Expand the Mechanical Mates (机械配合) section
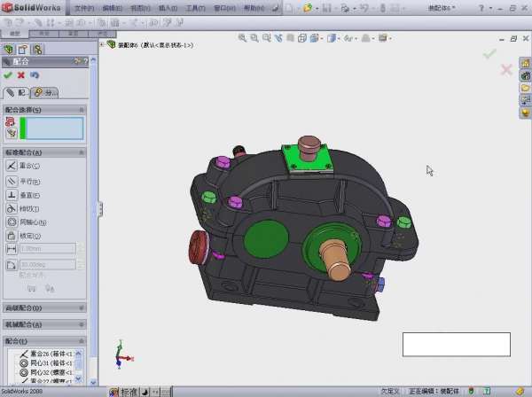This screenshot has height=397, width=532. pyautogui.click(x=44, y=324)
